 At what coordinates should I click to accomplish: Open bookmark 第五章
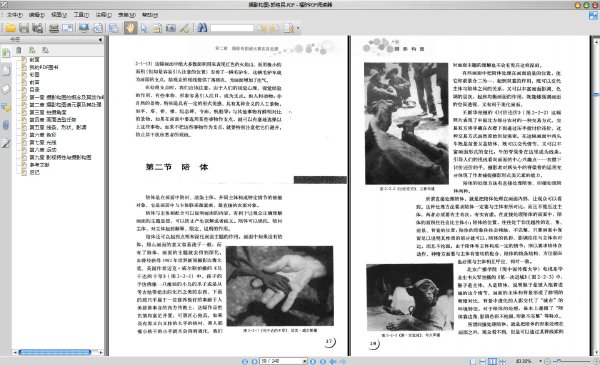tap(58, 127)
